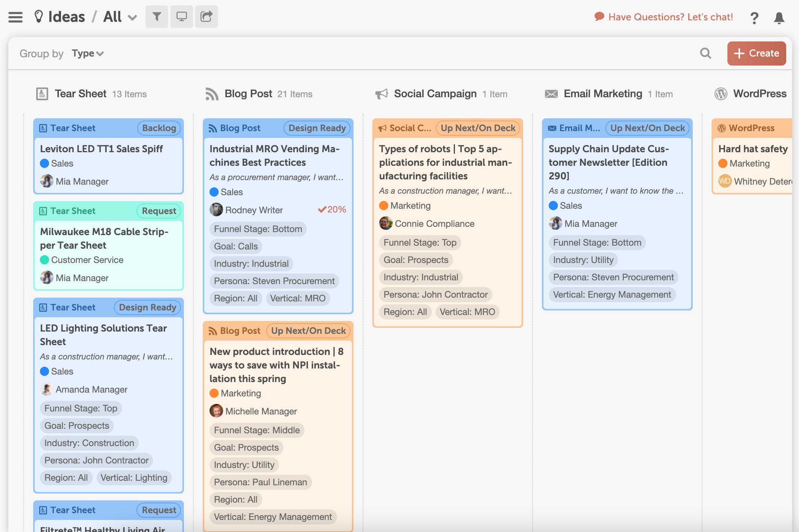Screen dimensions: 799x532
Task: Click the Blog Post column RSS icon
Action: [x=212, y=94]
